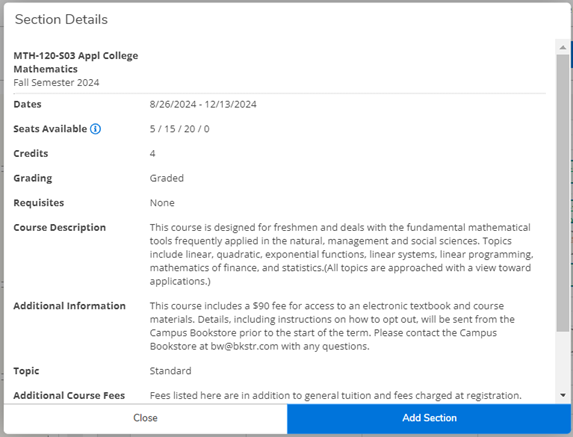Click the scrollbar track below the thumb
Viewport: 573px width, 437px height.
[x=563, y=360]
